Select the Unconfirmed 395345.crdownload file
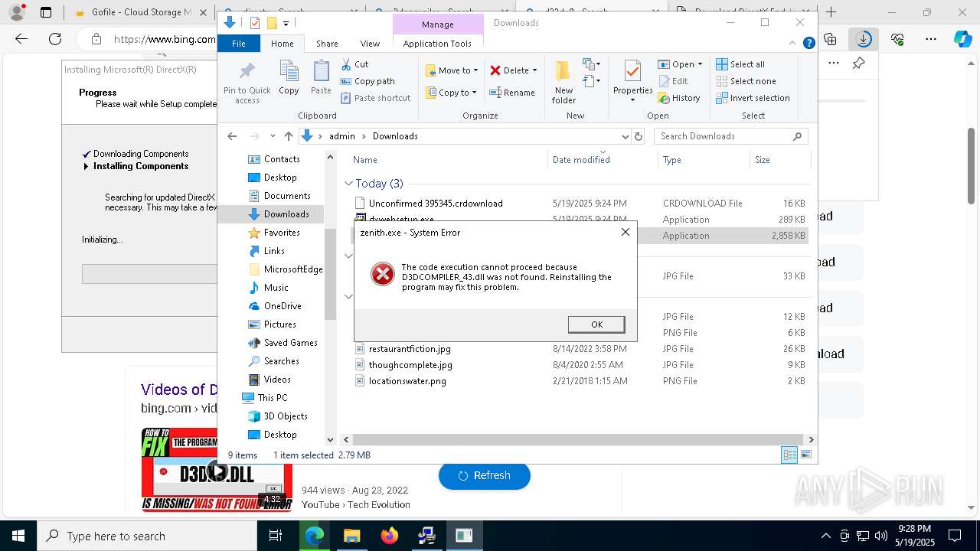 coord(436,204)
